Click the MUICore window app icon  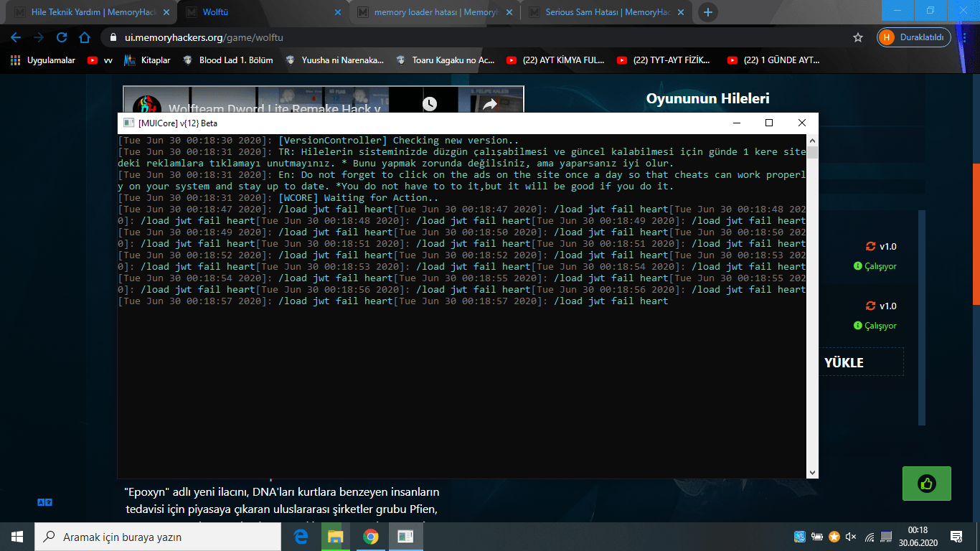click(129, 123)
